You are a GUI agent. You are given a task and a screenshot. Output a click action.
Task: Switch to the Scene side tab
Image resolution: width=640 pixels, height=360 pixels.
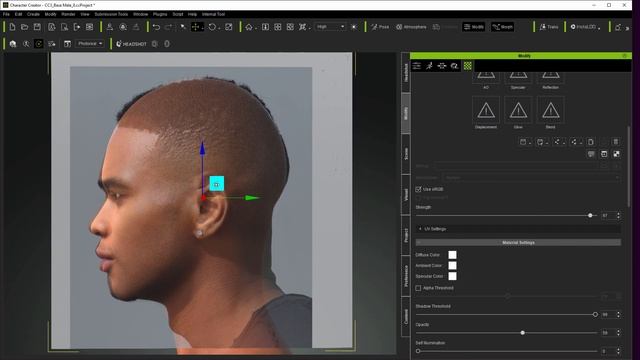[x=406, y=154]
